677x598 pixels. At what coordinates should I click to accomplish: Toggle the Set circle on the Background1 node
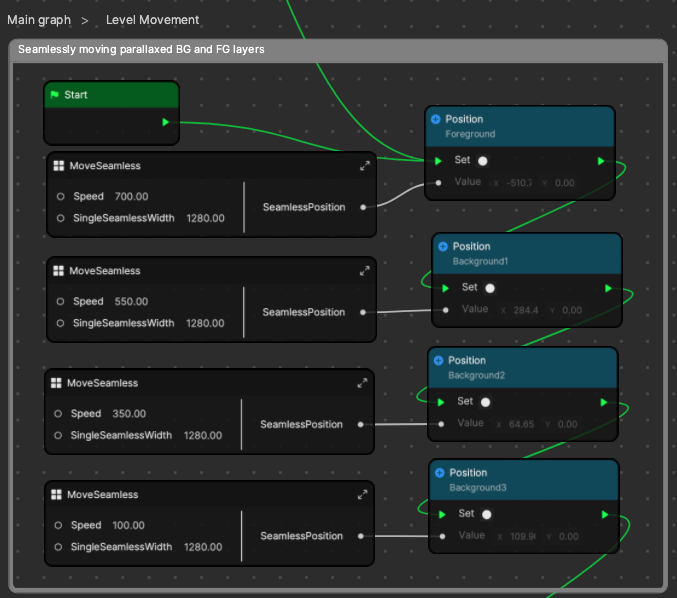(x=490, y=288)
